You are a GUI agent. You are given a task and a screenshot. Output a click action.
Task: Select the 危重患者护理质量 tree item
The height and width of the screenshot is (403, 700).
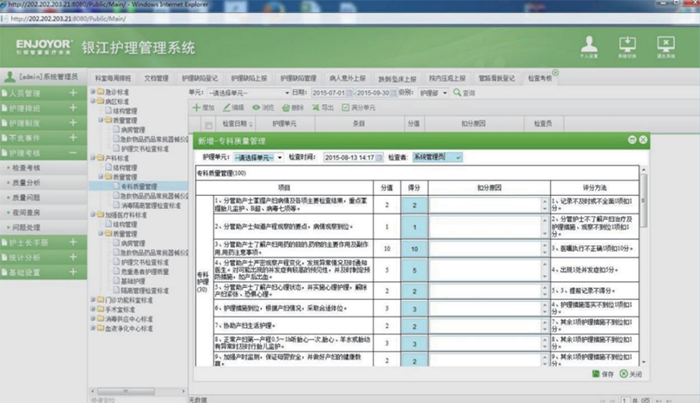[x=145, y=271]
